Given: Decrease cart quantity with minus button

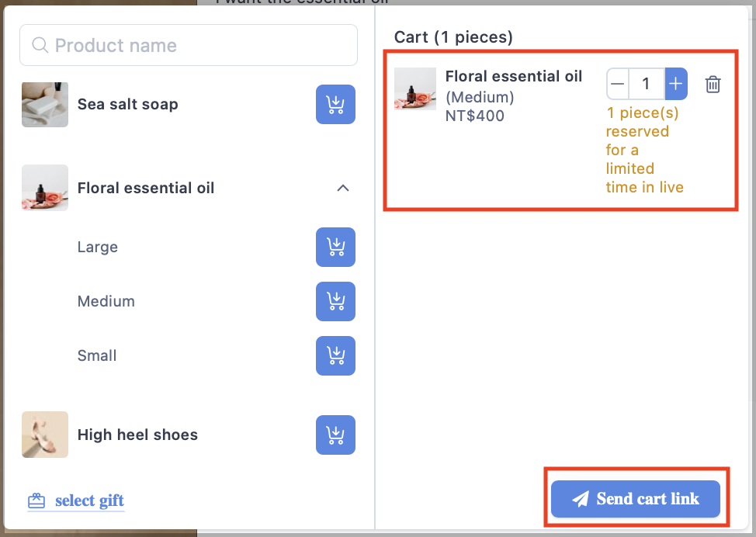Looking at the screenshot, I should coord(618,84).
